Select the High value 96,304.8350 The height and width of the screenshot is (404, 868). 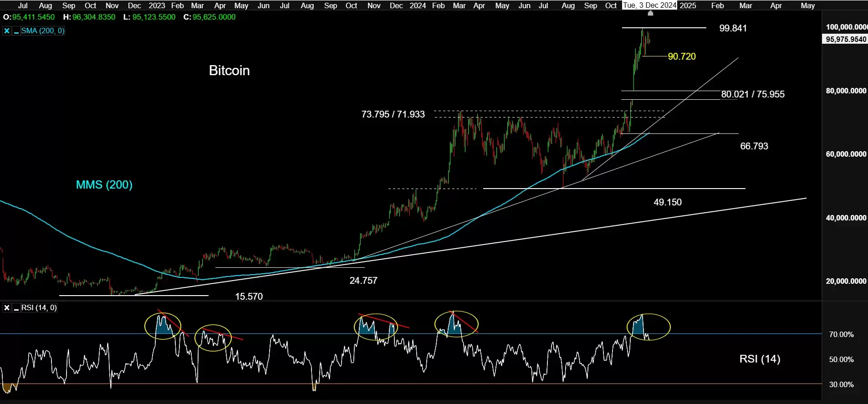point(94,17)
